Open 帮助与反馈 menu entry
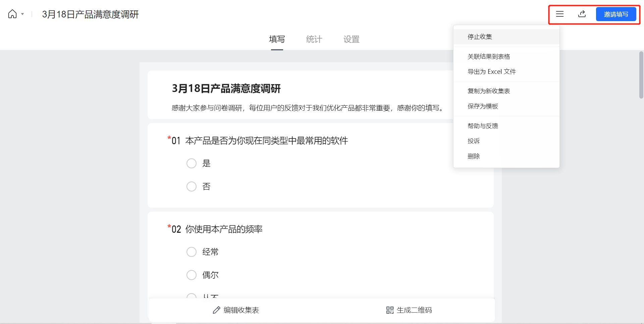The width and height of the screenshot is (644, 324). tap(506, 126)
